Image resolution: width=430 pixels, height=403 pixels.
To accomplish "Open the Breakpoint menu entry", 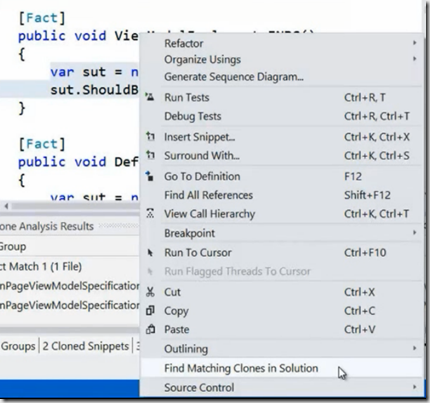I will coord(281,233).
